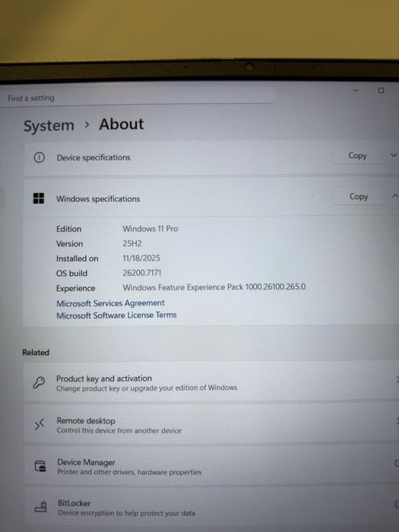399x532 pixels.
Task: Click the Windows logo beside Windows specifications
Action: coord(39,198)
